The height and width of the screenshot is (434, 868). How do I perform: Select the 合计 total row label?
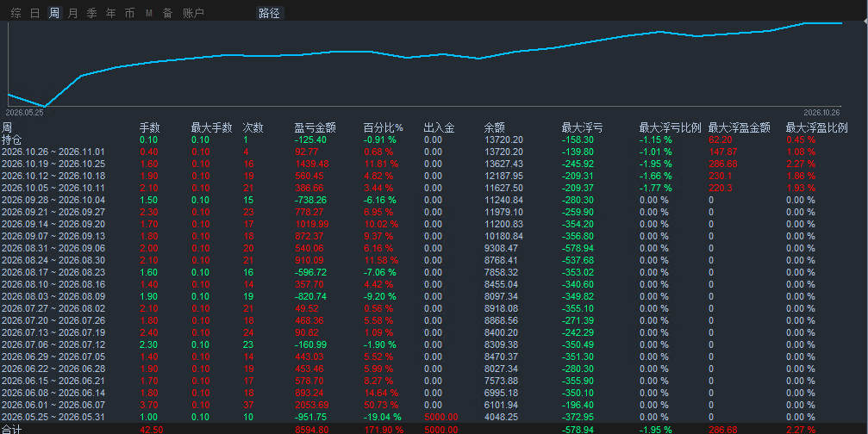pyautogui.click(x=11, y=430)
